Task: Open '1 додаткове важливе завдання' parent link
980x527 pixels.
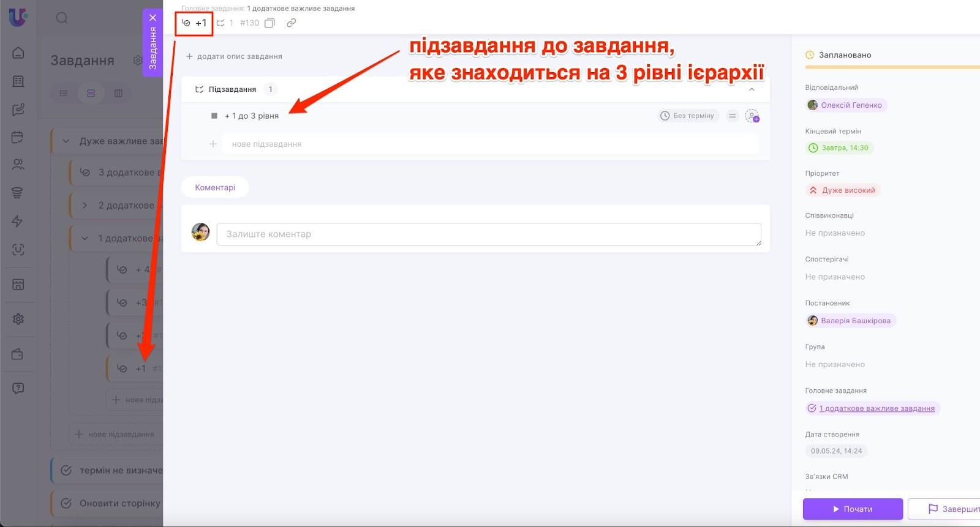Action: 876,408
